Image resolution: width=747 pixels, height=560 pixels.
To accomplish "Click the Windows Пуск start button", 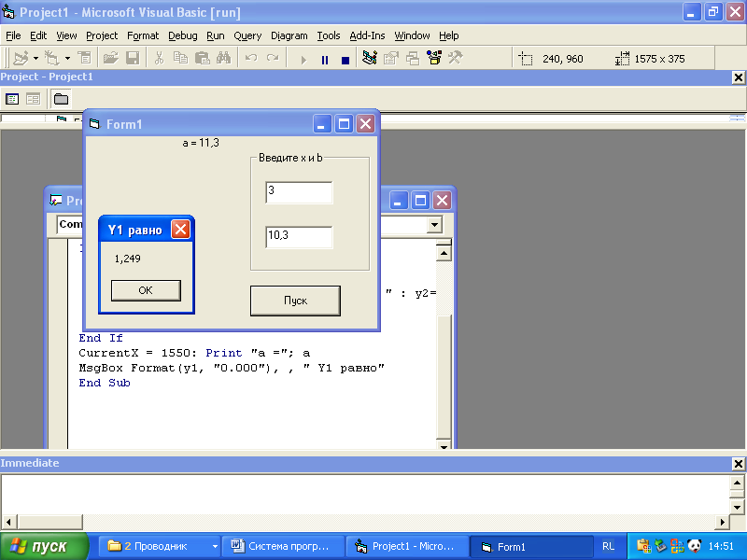I will pyautogui.click(x=44, y=546).
